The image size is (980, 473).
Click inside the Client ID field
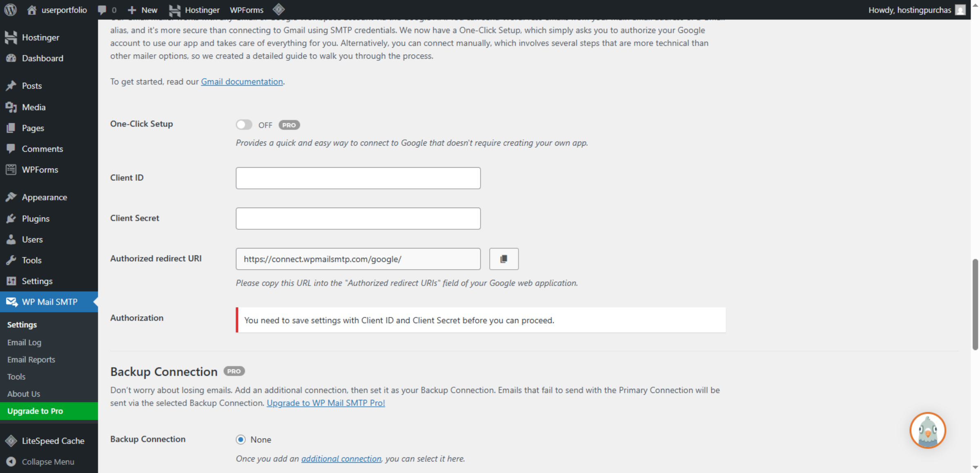pyautogui.click(x=358, y=178)
